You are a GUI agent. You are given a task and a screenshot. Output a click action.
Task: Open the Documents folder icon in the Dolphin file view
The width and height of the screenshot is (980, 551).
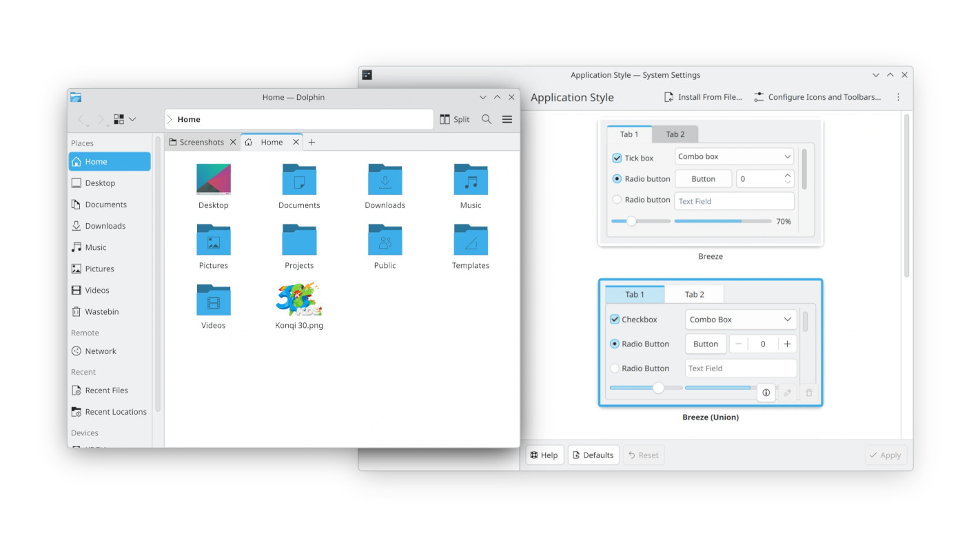tap(299, 180)
